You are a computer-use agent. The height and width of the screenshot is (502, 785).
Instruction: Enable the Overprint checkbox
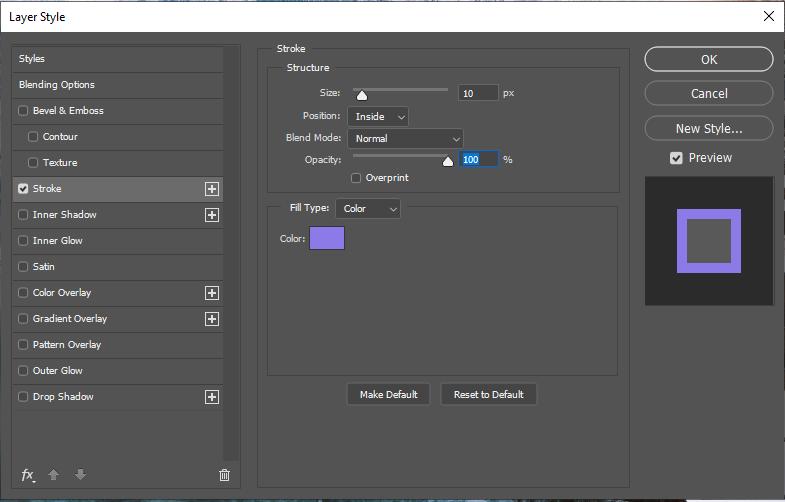(356, 178)
